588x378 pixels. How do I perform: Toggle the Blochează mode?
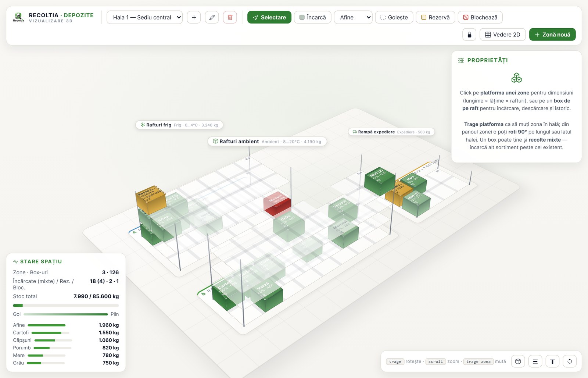coord(480,17)
